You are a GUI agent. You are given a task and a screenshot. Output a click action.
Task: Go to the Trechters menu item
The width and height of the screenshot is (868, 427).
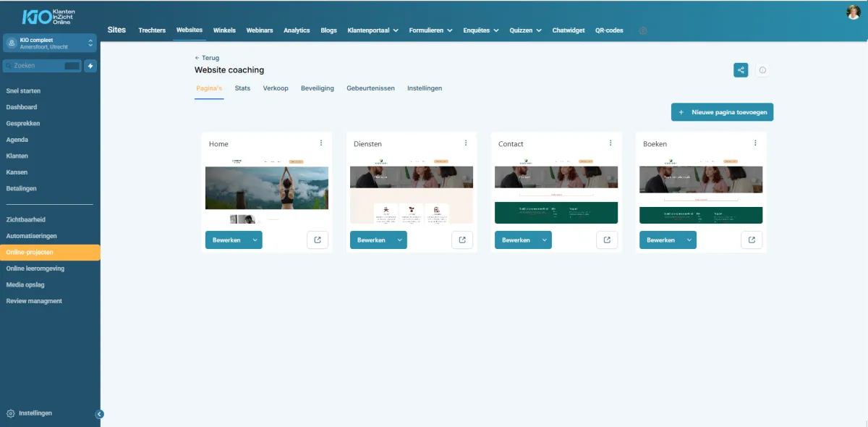pyautogui.click(x=152, y=30)
